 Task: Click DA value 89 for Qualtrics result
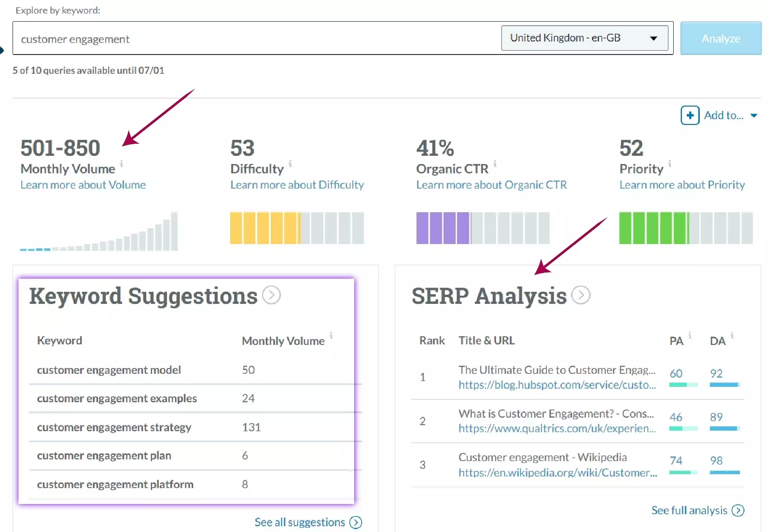click(x=716, y=417)
